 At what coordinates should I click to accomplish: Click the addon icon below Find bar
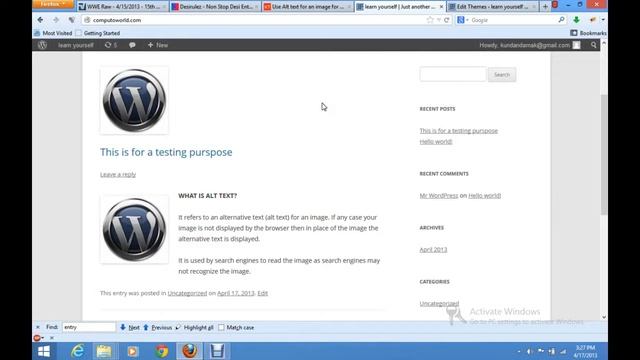click(x=37, y=338)
